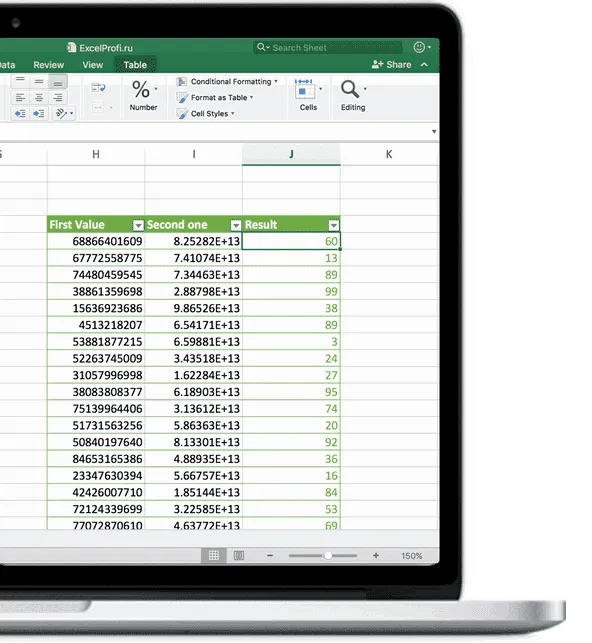Open the Editing dropdown arrow

(x=365, y=89)
